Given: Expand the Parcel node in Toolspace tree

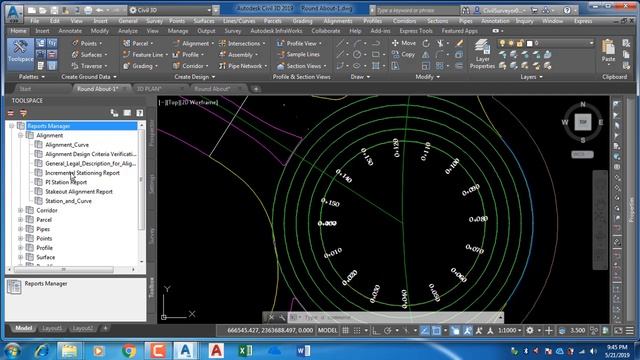Looking at the screenshot, I should 20,220.
